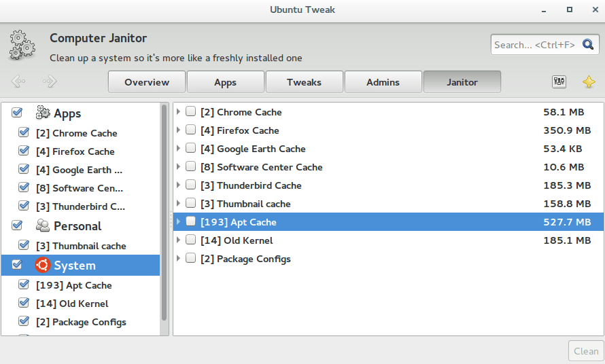The image size is (605, 364).
Task: Uncheck Google Earth checkbox in sidebar
Action: [24, 169]
